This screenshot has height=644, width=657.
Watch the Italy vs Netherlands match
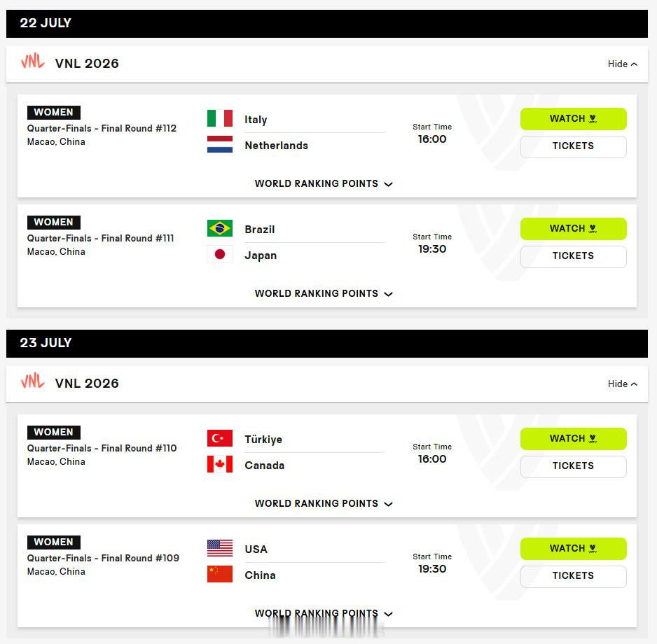tap(573, 119)
